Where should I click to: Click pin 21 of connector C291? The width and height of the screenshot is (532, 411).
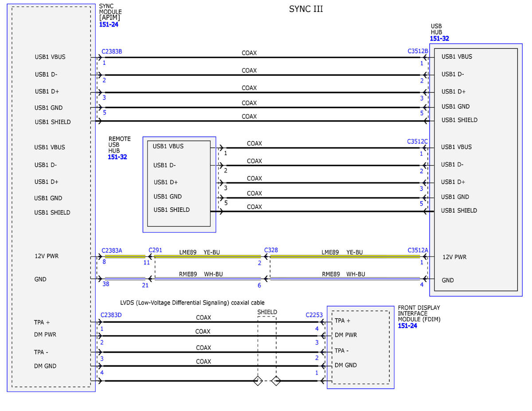pos(145,286)
